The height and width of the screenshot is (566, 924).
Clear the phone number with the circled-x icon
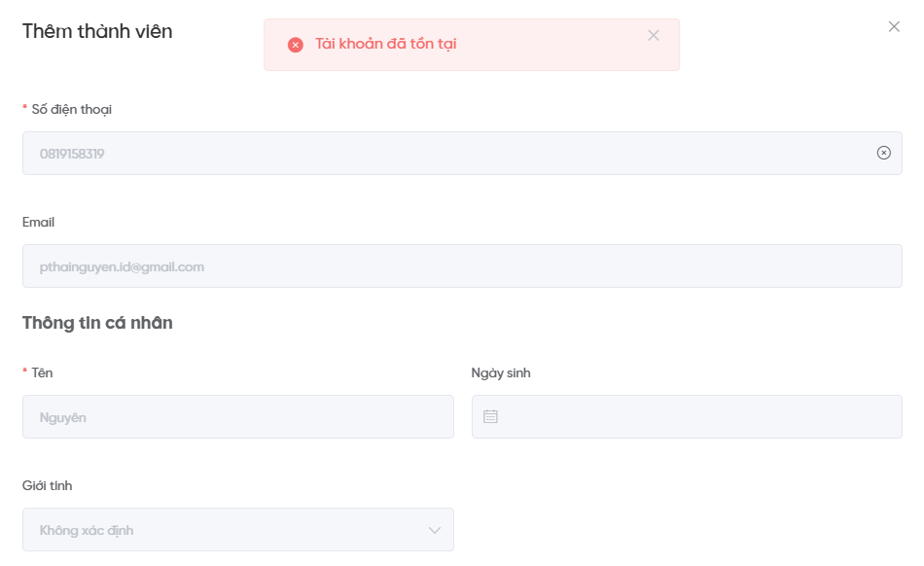click(x=883, y=153)
